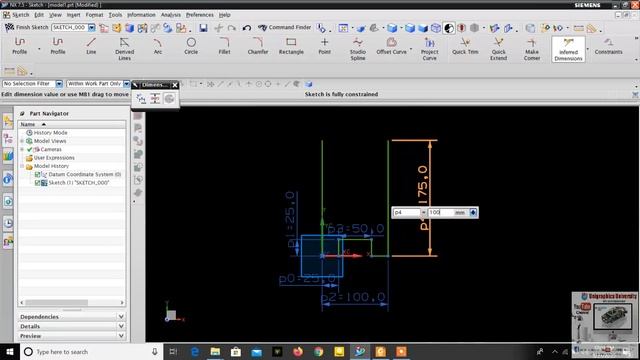
Task: Choose the Rectangle tool
Action: (x=291, y=46)
